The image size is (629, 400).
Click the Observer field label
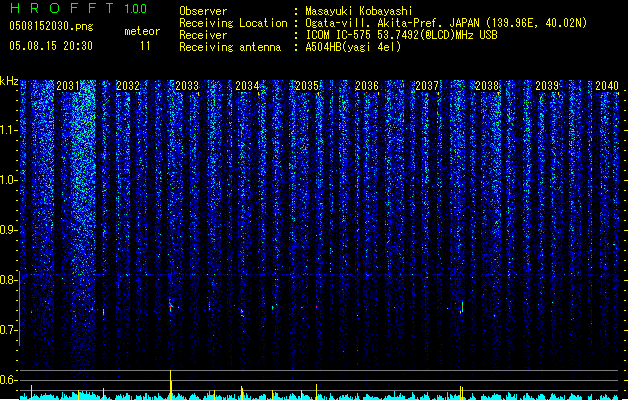[x=203, y=11]
